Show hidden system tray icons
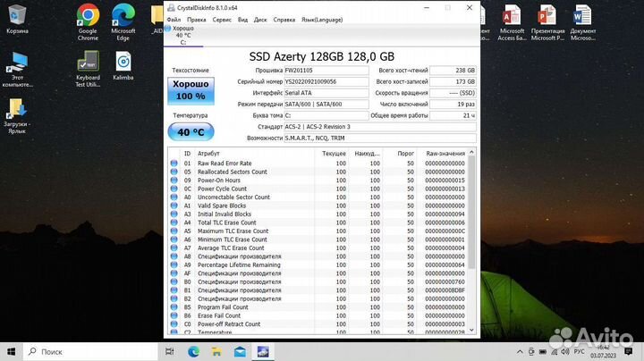The height and width of the screenshot is (361, 644). click(x=520, y=351)
